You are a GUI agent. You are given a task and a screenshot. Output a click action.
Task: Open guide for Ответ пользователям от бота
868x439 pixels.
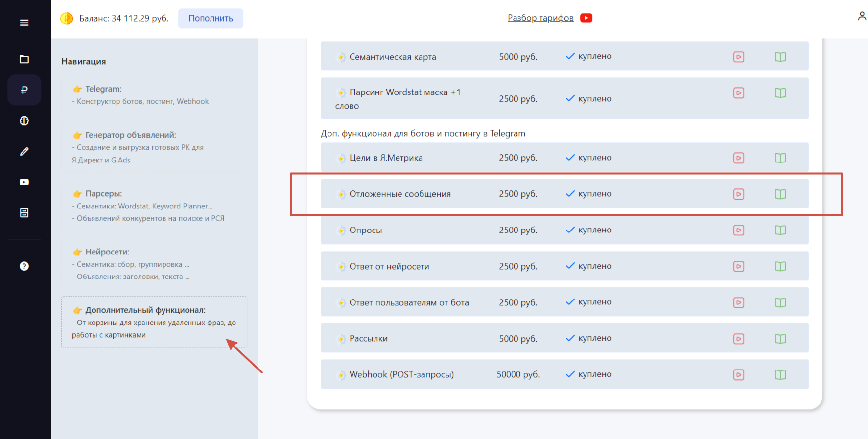coord(780,302)
